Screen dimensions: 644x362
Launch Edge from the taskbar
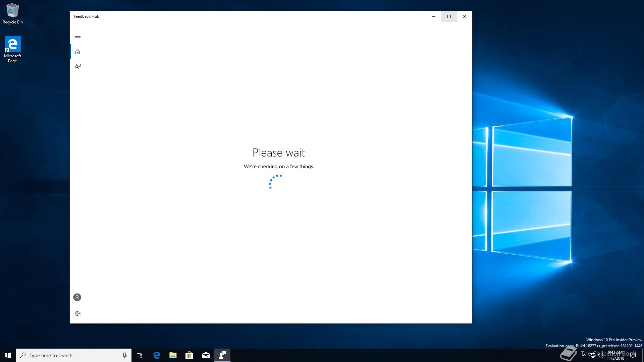pos(157,355)
